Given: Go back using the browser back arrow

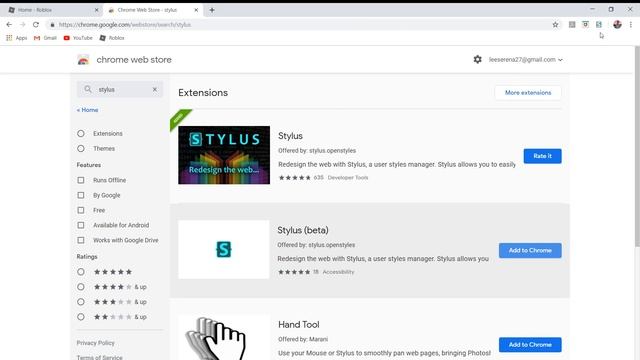Looking at the screenshot, I should (x=9, y=24).
